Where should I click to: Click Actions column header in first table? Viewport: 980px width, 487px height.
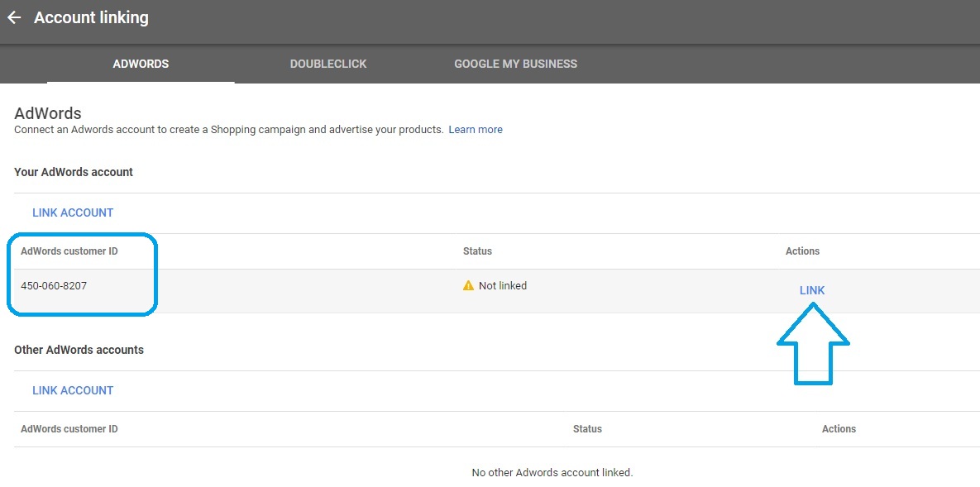[x=802, y=251]
